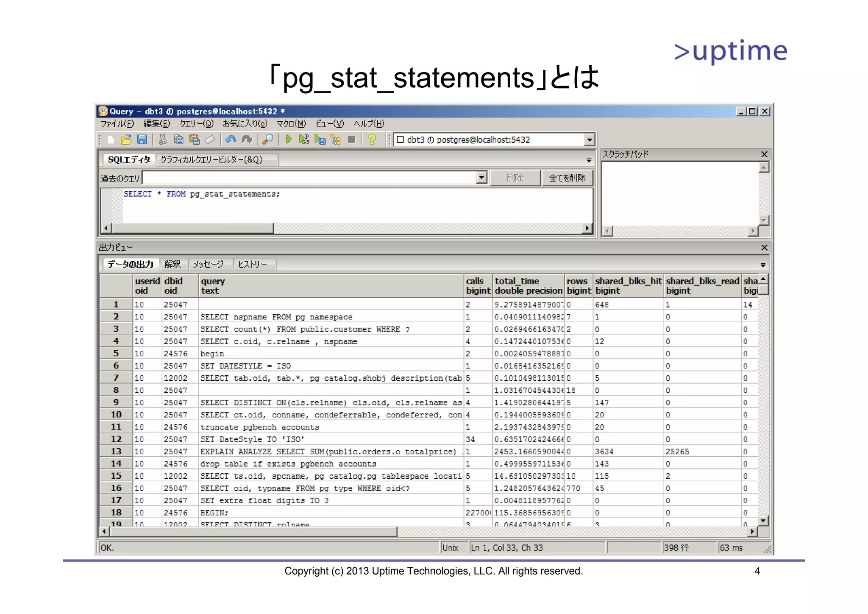The image size is (868, 614).
Task: Select the データの出力 tab
Action: (131, 264)
